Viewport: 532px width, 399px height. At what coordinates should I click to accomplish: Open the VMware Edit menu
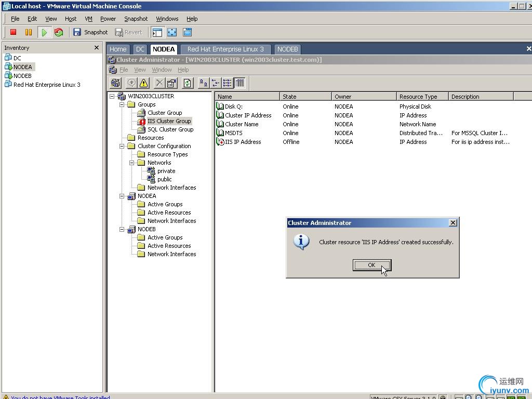(x=32, y=19)
